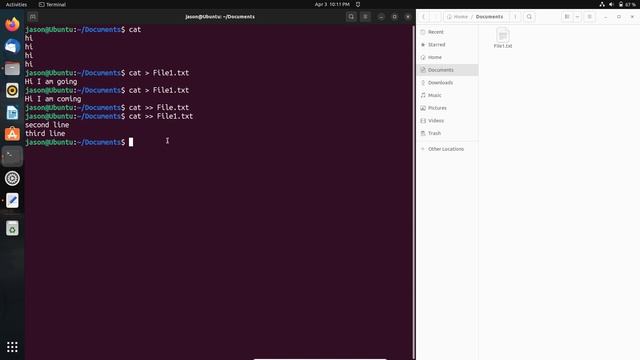Go back in Files window

click(424, 17)
